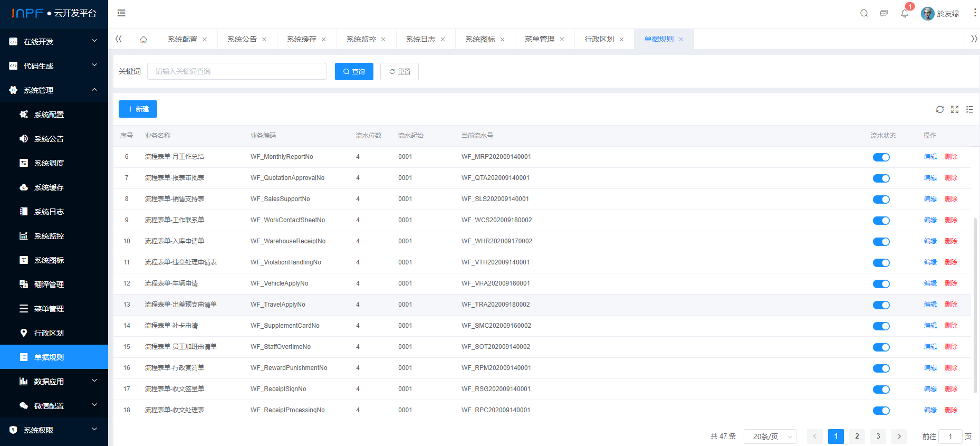Image resolution: width=980 pixels, height=446 pixels.
Task: Disable the status switch for WF_TravelApplyNo
Action: click(881, 305)
